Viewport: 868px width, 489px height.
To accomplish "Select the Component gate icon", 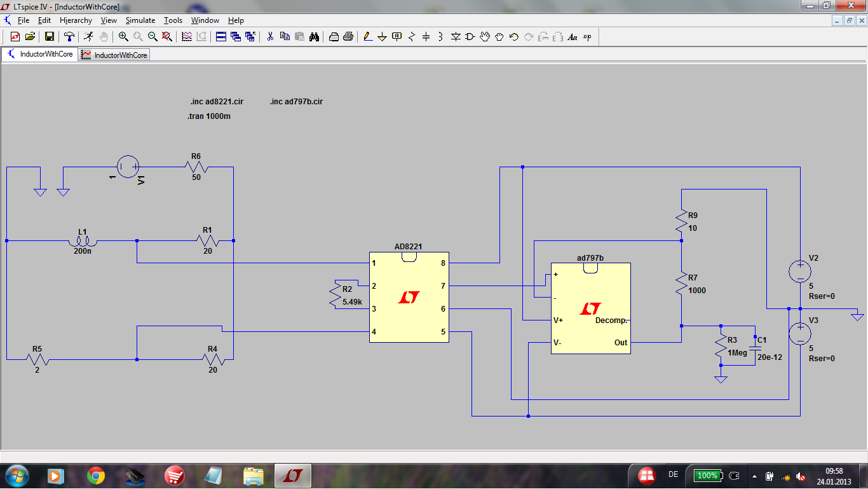I will pyautogui.click(x=470, y=37).
